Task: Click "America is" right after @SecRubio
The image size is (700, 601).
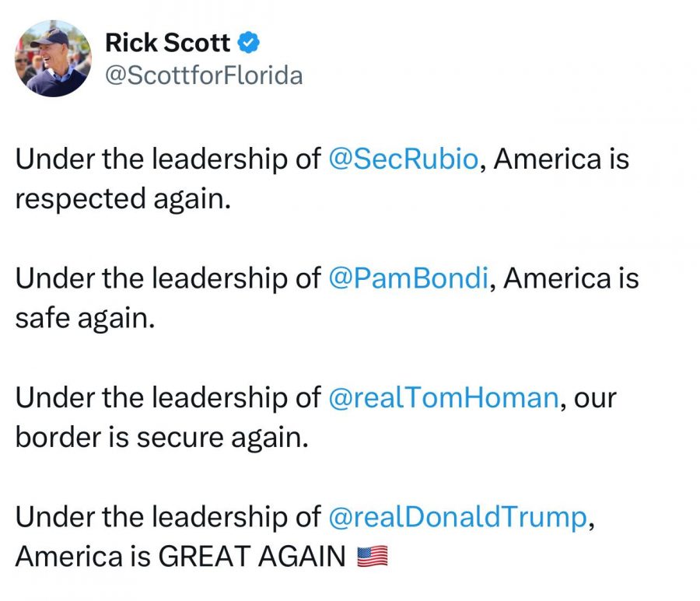Action: pos(561,159)
